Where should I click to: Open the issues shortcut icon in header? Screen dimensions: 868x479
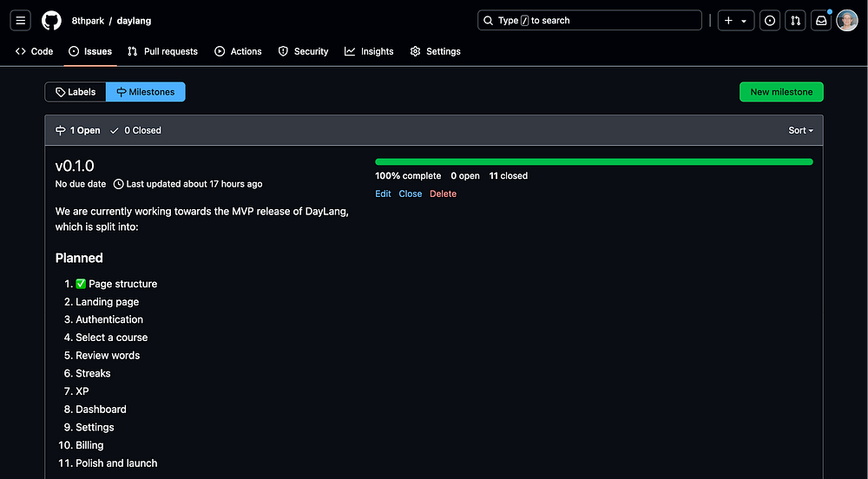tap(769, 21)
